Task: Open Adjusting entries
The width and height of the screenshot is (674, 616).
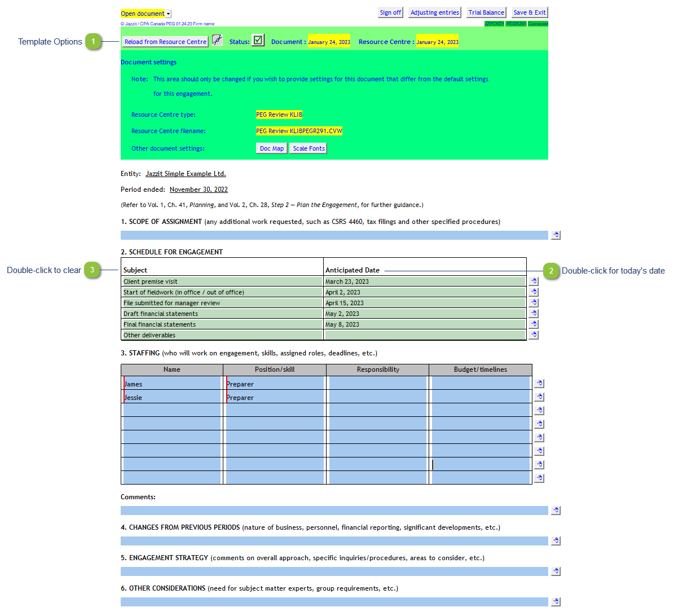Action: pyautogui.click(x=435, y=12)
